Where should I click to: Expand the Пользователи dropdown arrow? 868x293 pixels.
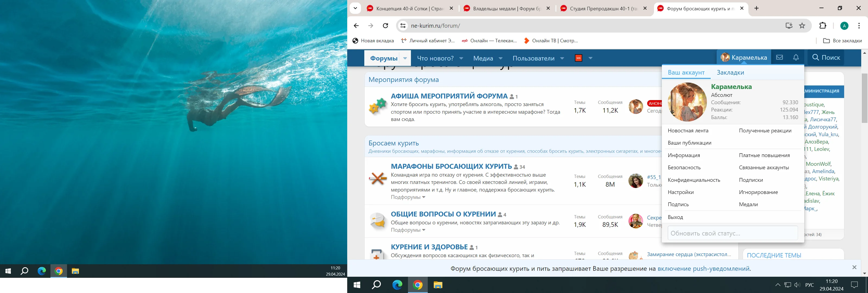click(562, 58)
